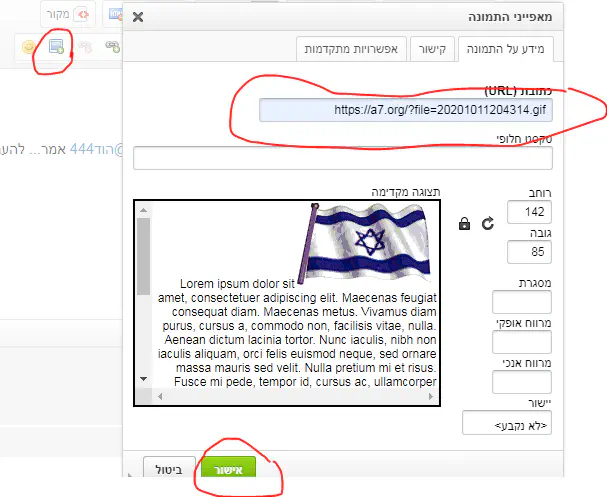Click the גובה height field showing 85
This screenshot has height=497, width=607.
click(530, 251)
